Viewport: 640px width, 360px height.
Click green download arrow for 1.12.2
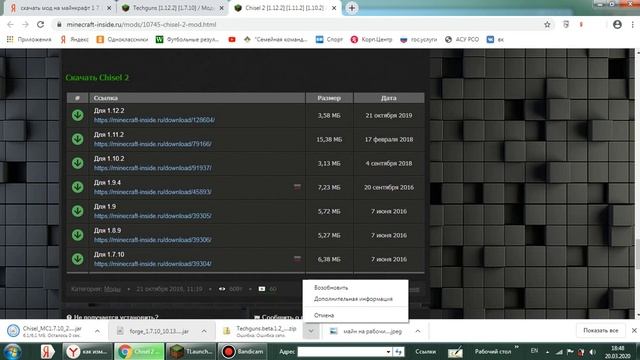click(78, 116)
